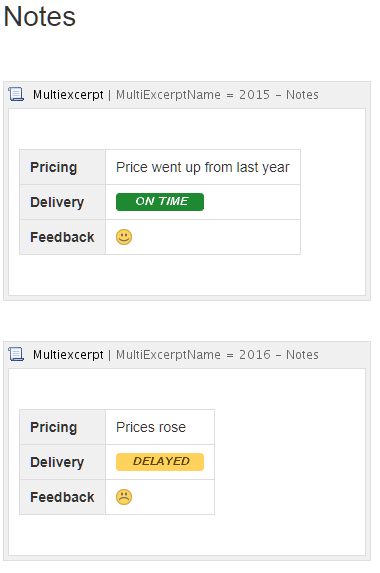
Task: Click the Multiexcerpt label of 2015 macro
Action: pos(68,95)
